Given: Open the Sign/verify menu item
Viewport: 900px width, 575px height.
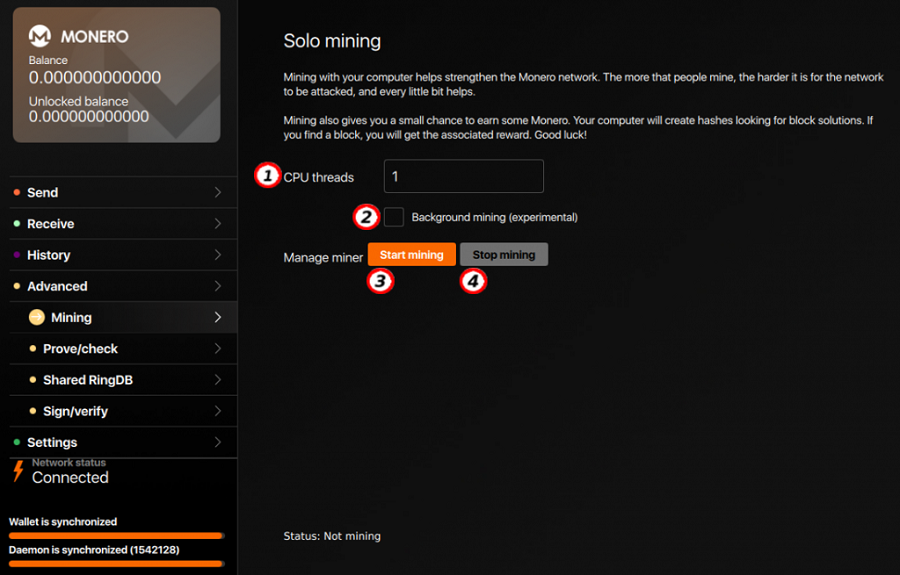Looking at the screenshot, I should pos(75,411).
